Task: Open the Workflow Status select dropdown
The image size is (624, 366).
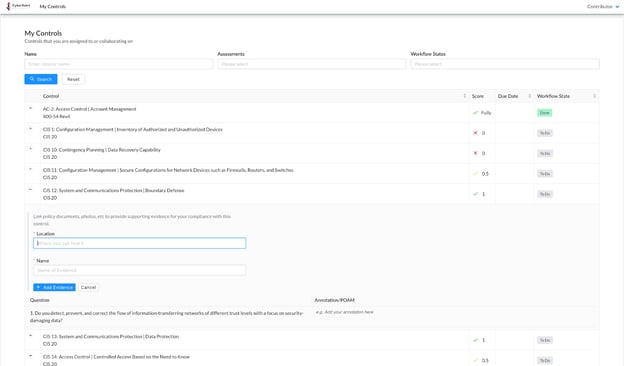Action: coord(505,64)
